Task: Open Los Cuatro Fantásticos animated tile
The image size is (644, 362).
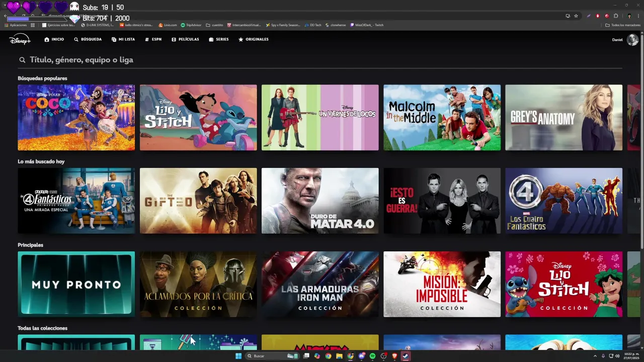Action: pyautogui.click(x=563, y=201)
